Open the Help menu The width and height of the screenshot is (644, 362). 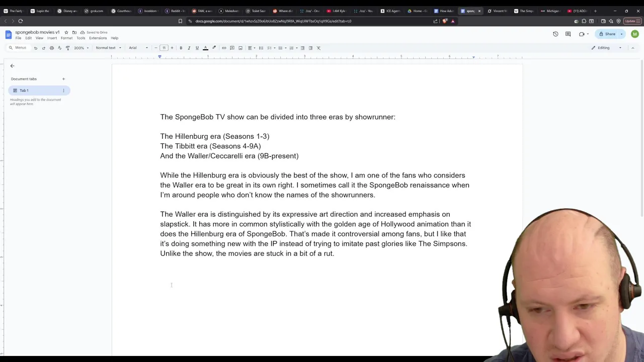click(114, 38)
